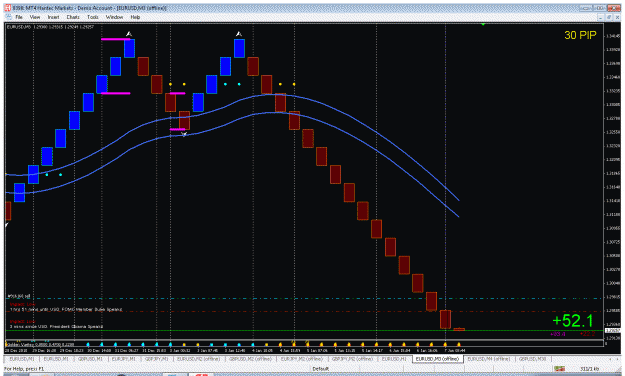Click the For Help, press F1 text
Viewport: 625px width, 376px height.
[x=24, y=369]
